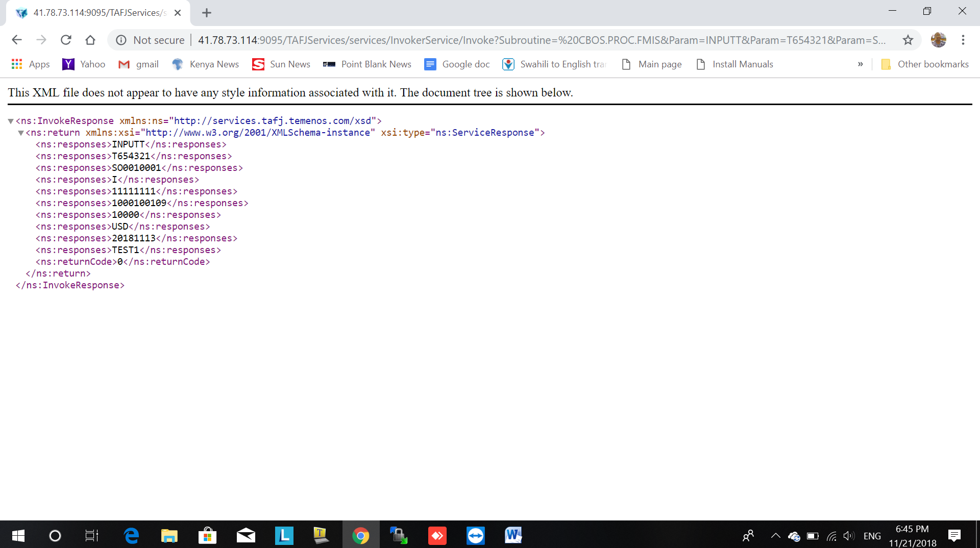Viewport: 980px width, 548px height.
Task: Go back to previous page
Action: pos(17,40)
